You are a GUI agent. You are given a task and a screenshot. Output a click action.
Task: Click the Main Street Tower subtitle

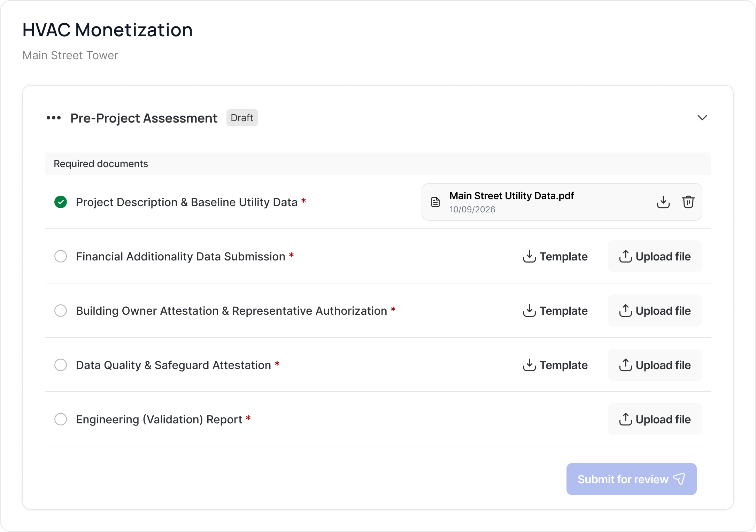(x=70, y=55)
